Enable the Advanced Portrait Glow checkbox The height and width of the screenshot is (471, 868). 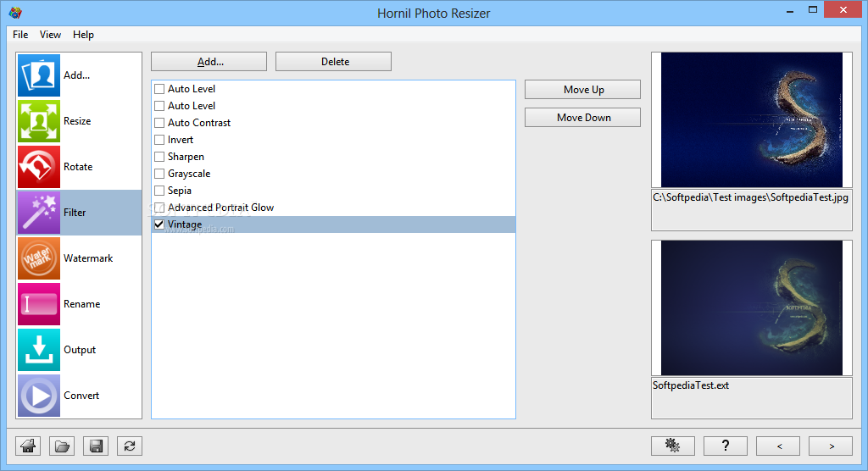(x=159, y=208)
